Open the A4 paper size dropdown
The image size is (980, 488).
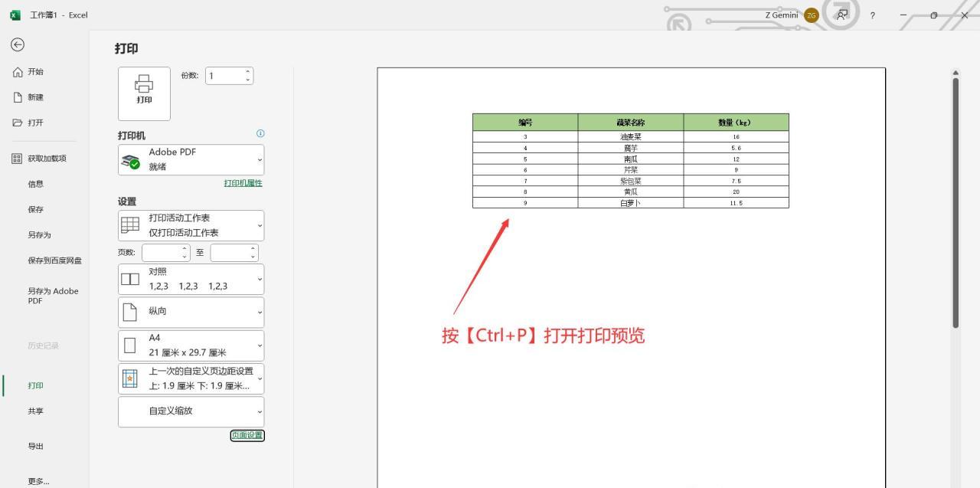tap(191, 346)
